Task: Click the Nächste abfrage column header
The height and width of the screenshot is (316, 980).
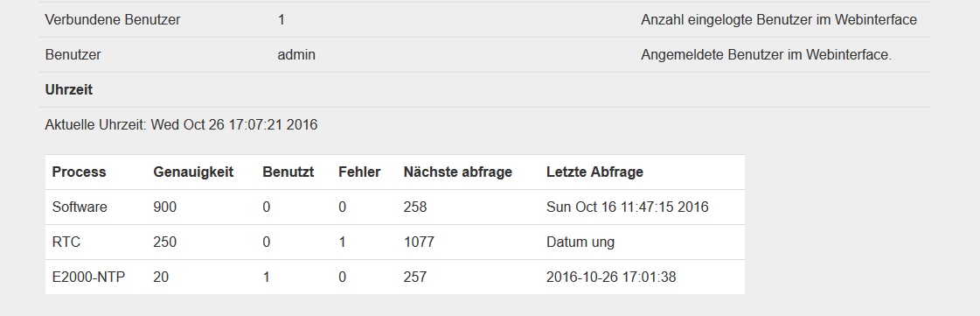Action: (x=457, y=172)
